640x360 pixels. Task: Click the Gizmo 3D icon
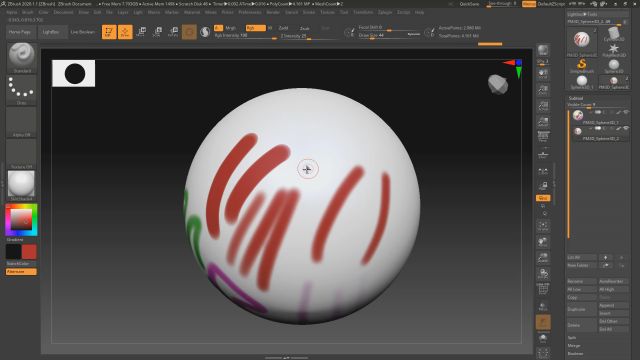click(189, 32)
